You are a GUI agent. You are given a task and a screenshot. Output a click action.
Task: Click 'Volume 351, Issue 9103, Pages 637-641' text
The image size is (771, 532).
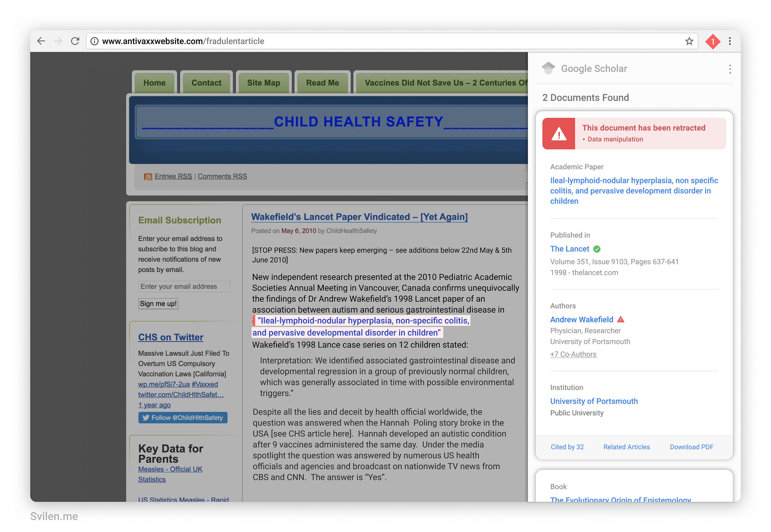click(x=614, y=262)
